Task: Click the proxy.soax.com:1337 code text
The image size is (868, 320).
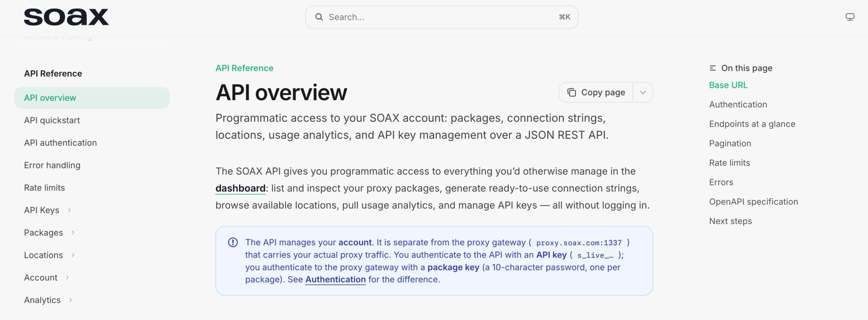Action: coord(579,243)
